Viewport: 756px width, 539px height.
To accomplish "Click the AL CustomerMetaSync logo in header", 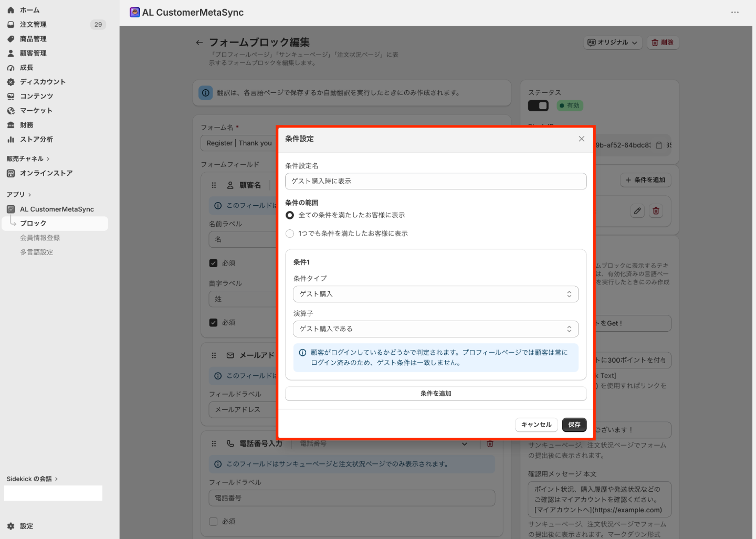I will 135,12.
